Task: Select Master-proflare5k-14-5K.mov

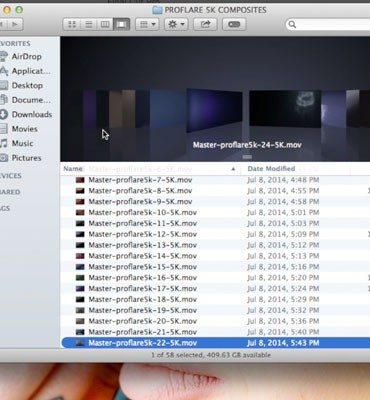Action: point(215,256)
